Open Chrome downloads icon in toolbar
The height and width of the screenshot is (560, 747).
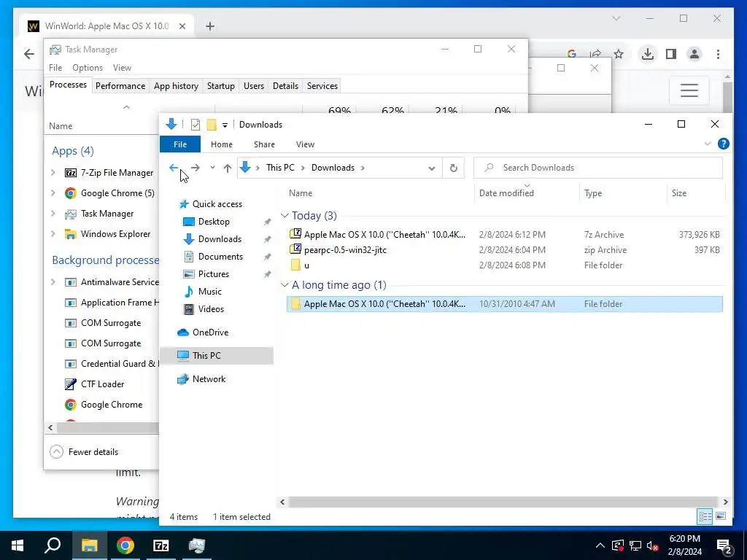[x=648, y=54]
